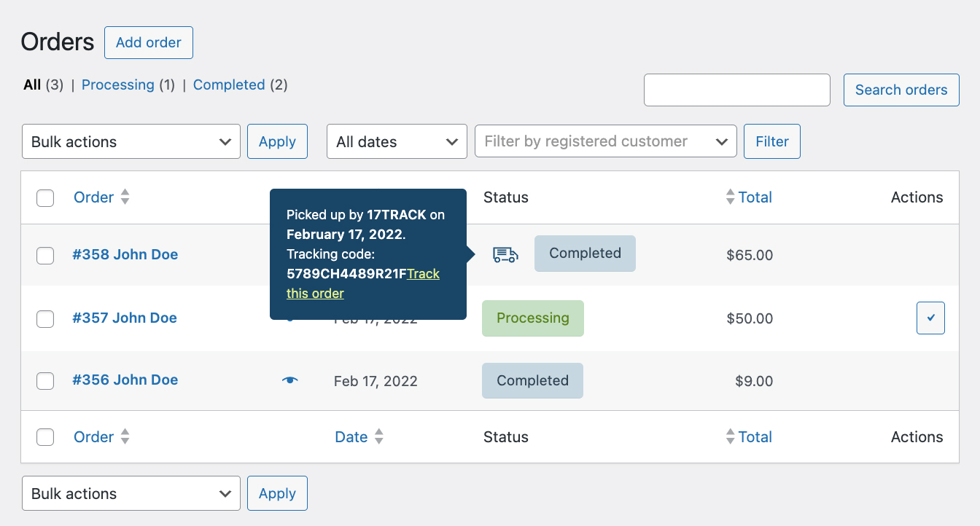The height and width of the screenshot is (526, 980).
Task: Tick the checkbox for order #358
Action: pyautogui.click(x=45, y=255)
